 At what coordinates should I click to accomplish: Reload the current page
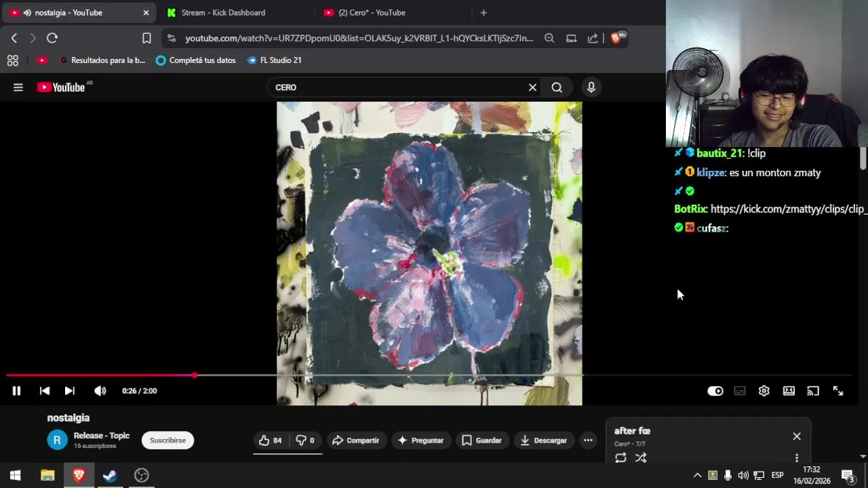pyautogui.click(x=52, y=39)
